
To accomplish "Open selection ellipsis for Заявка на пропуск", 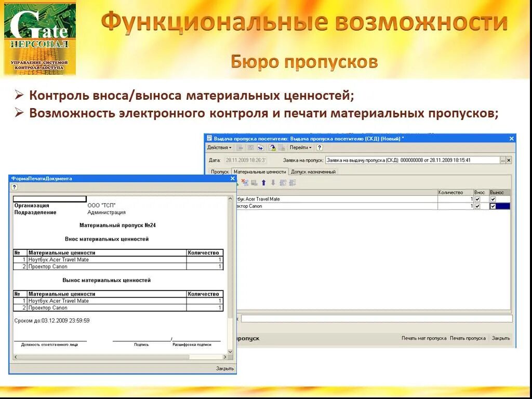I will [503, 160].
